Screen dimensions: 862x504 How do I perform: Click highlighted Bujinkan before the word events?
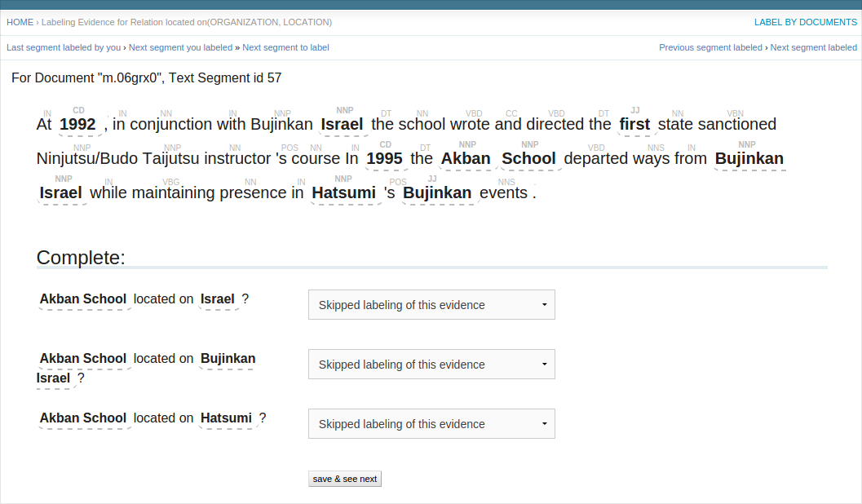437,193
